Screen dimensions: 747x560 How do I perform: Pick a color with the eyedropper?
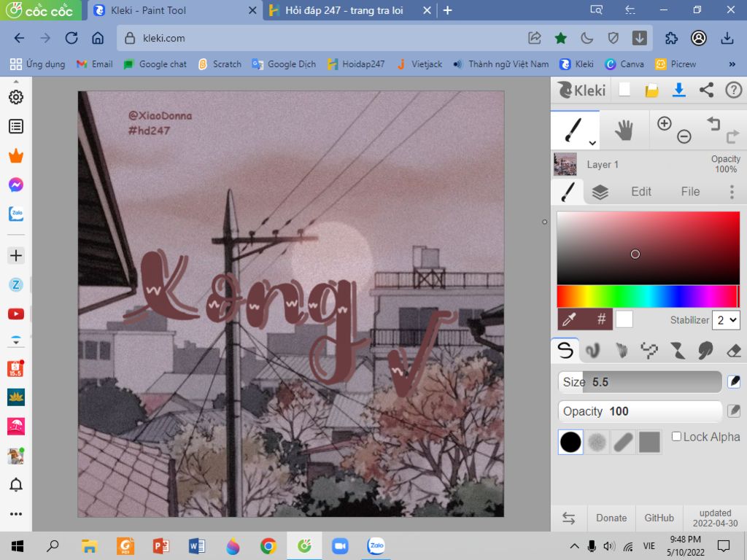(x=570, y=319)
